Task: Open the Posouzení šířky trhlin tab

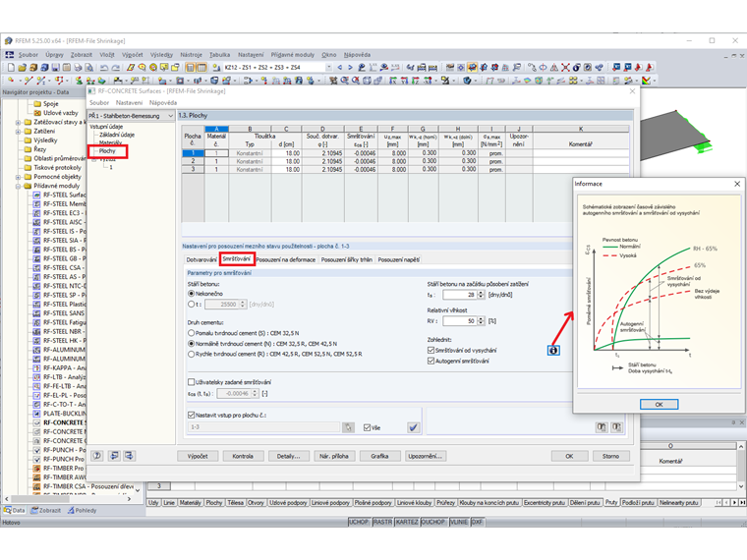Action: (346, 259)
